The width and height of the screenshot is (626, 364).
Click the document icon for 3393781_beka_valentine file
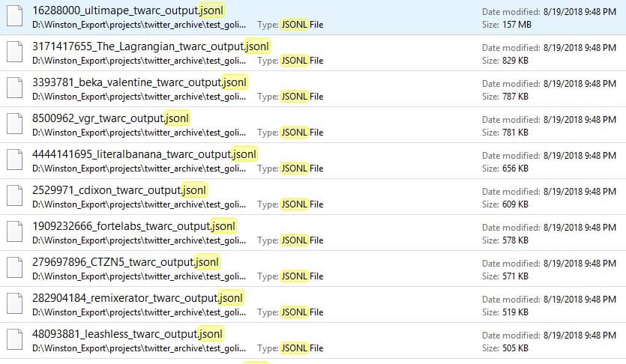coord(15,88)
